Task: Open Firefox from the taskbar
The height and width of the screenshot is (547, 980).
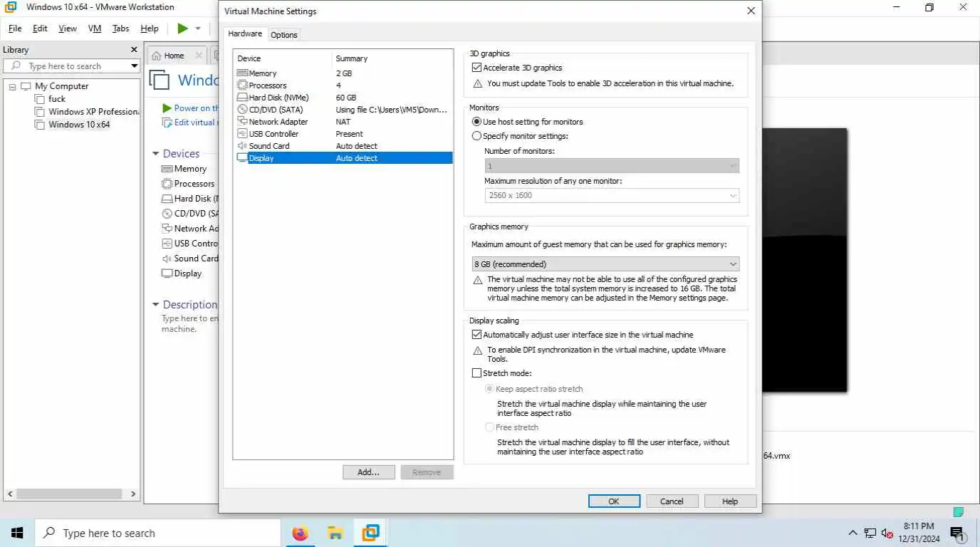Action: pos(301,533)
